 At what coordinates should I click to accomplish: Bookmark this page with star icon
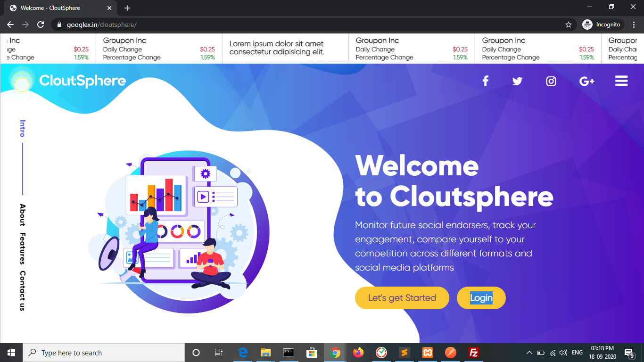point(569,25)
